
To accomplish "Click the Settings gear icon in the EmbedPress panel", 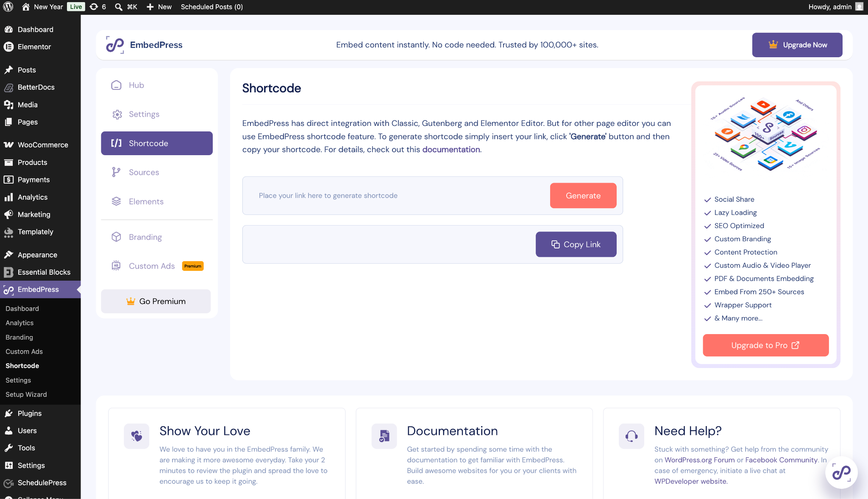I will pos(117,114).
